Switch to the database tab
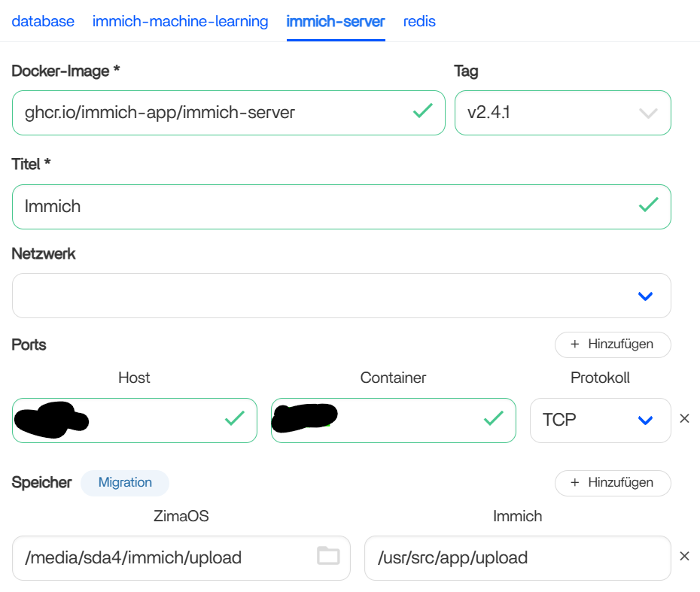The width and height of the screenshot is (700, 592). 43,21
